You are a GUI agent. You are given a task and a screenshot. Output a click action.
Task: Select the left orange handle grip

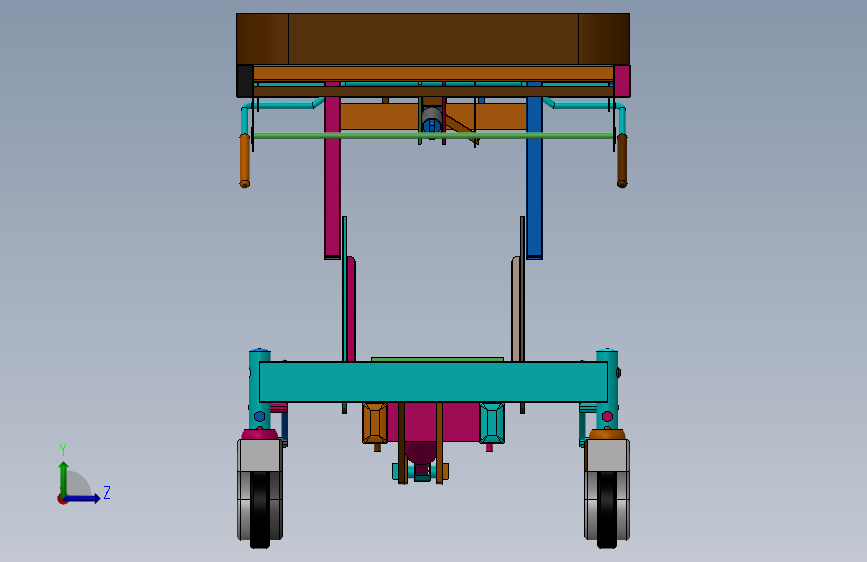[x=244, y=160]
